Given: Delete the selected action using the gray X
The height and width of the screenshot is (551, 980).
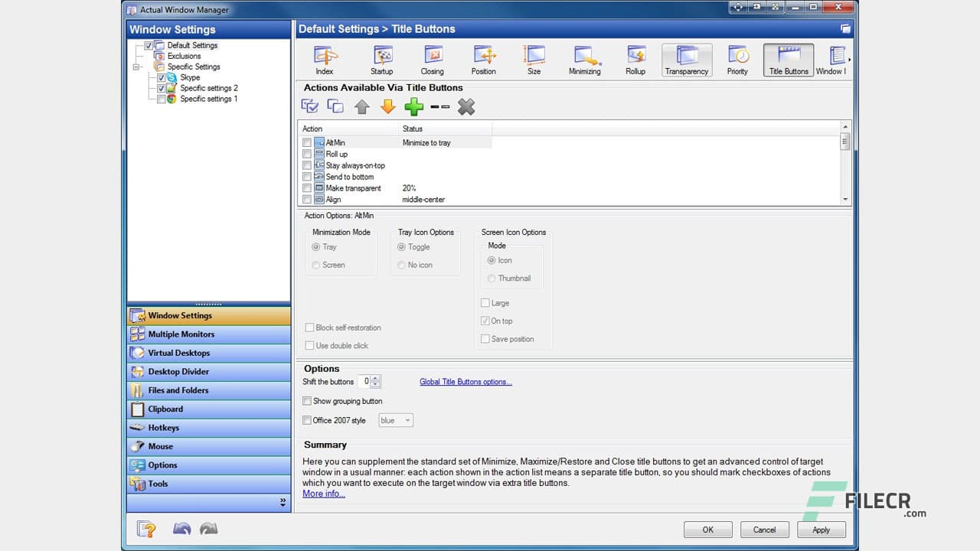Looking at the screenshot, I should [466, 107].
